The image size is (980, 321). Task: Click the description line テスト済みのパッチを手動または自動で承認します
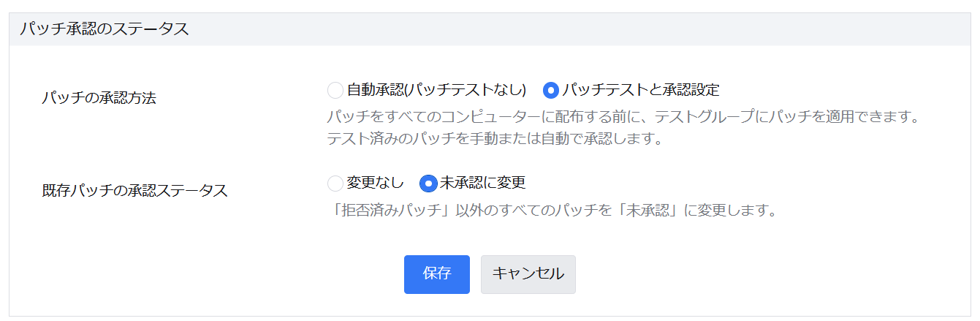pyautogui.click(x=494, y=138)
